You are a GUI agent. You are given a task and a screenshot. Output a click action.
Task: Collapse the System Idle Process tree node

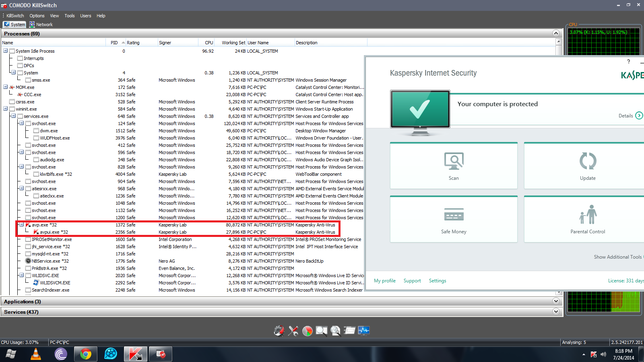coord(6,51)
